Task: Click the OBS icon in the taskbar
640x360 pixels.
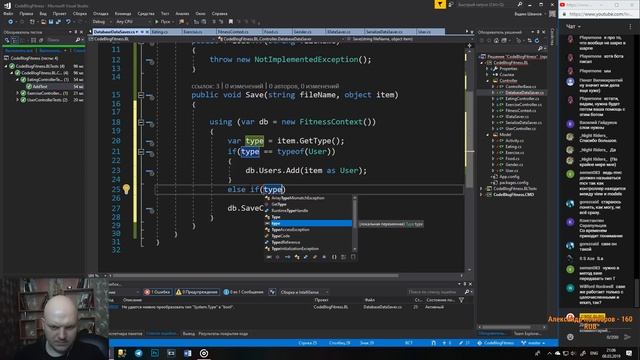Action: (204, 353)
